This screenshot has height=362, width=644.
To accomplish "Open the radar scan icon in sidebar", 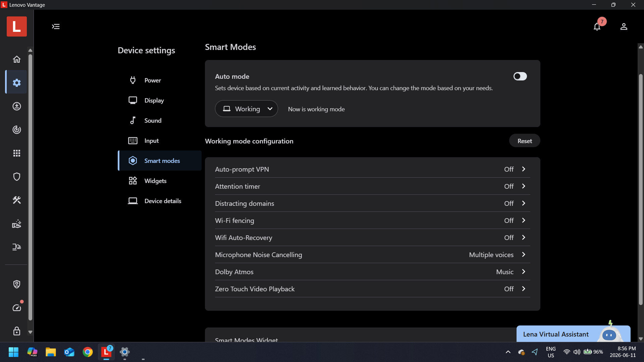I will pyautogui.click(x=17, y=130).
